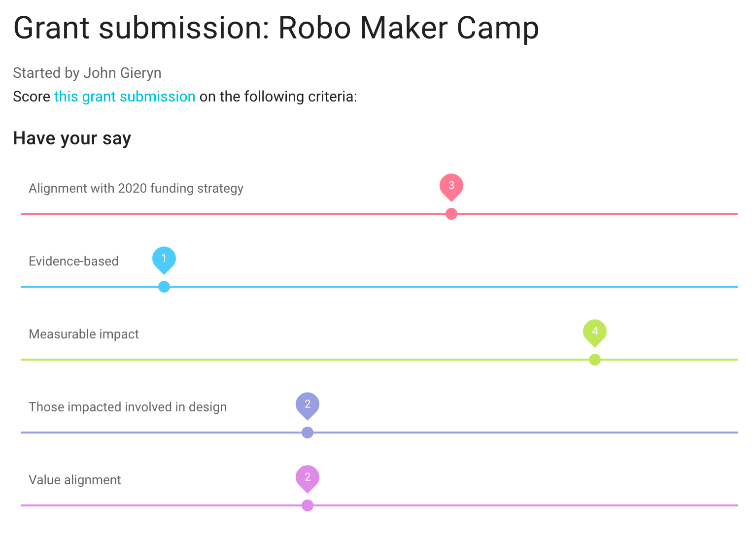The height and width of the screenshot is (535, 756).
Task: Click the 'Grant submission: Robo Maker Camp' title
Action: 276,28
